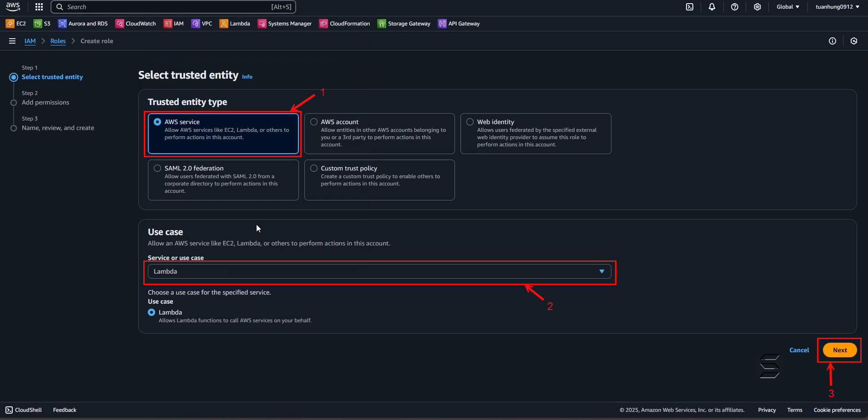This screenshot has width=868, height=420.
Task: Open the Global region dropdown
Action: [x=788, y=7]
